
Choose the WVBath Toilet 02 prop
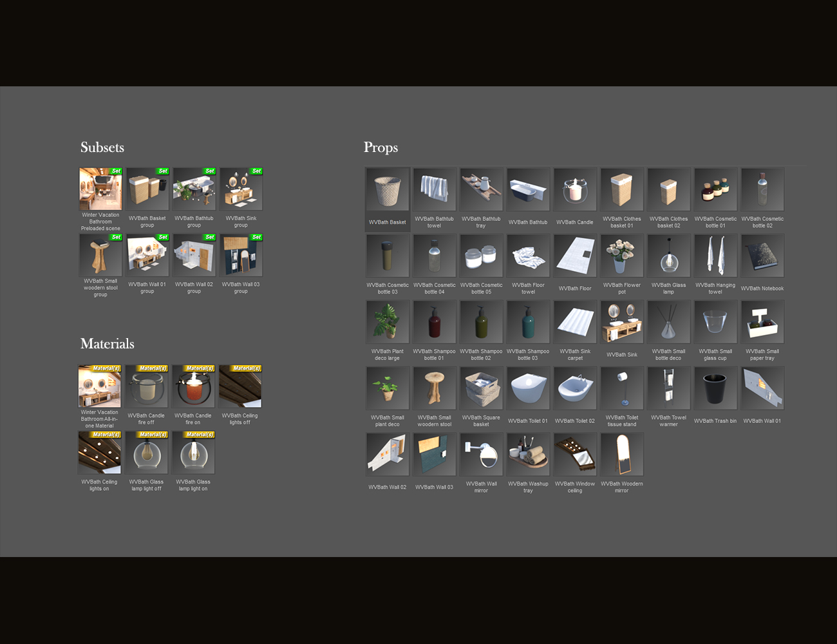(x=575, y=388)
